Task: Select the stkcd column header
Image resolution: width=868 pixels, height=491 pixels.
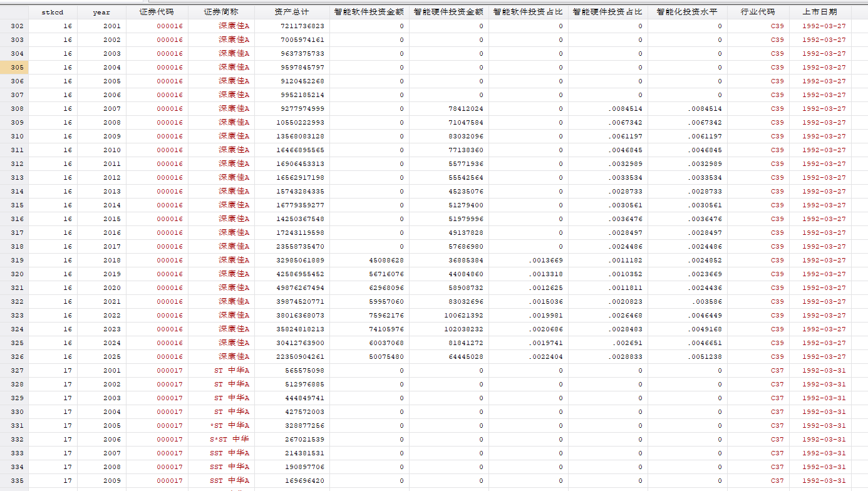Action: 53,12
